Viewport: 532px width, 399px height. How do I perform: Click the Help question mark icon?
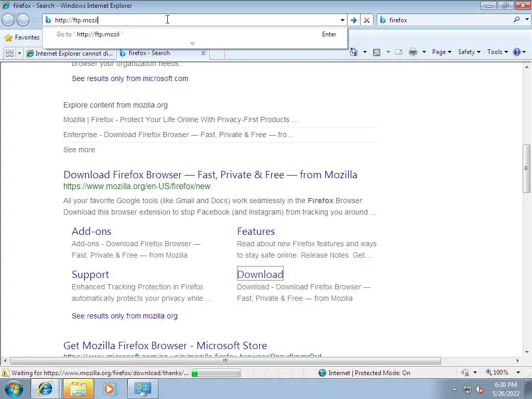[x=517, y=52]
